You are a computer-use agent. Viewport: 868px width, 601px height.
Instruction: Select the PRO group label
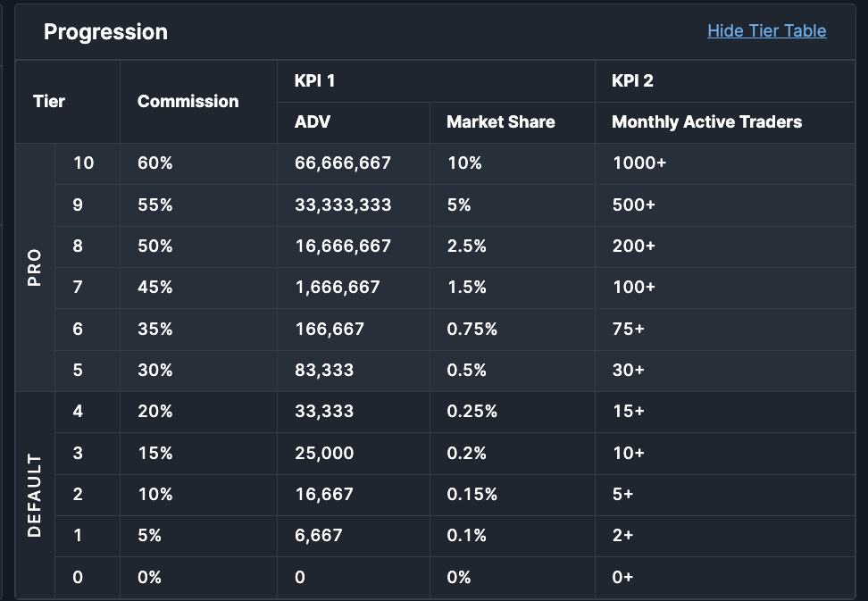pos(34,267)
